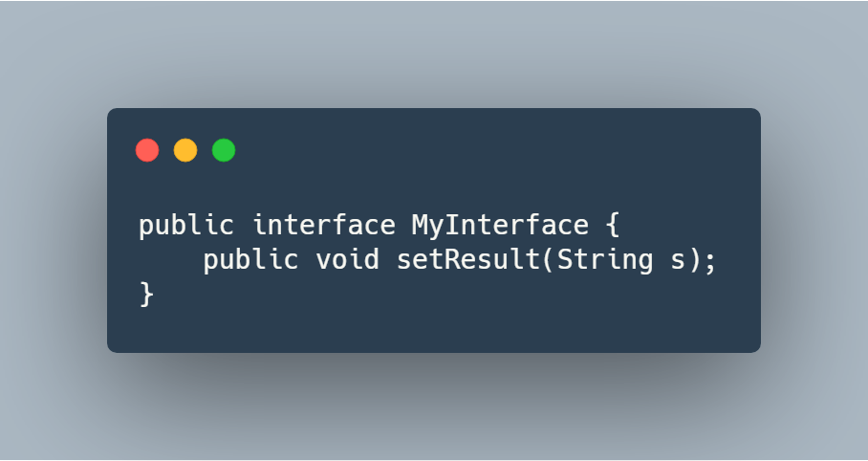
Task: Click the parameter name 's'
Action: tap(678, 262)
